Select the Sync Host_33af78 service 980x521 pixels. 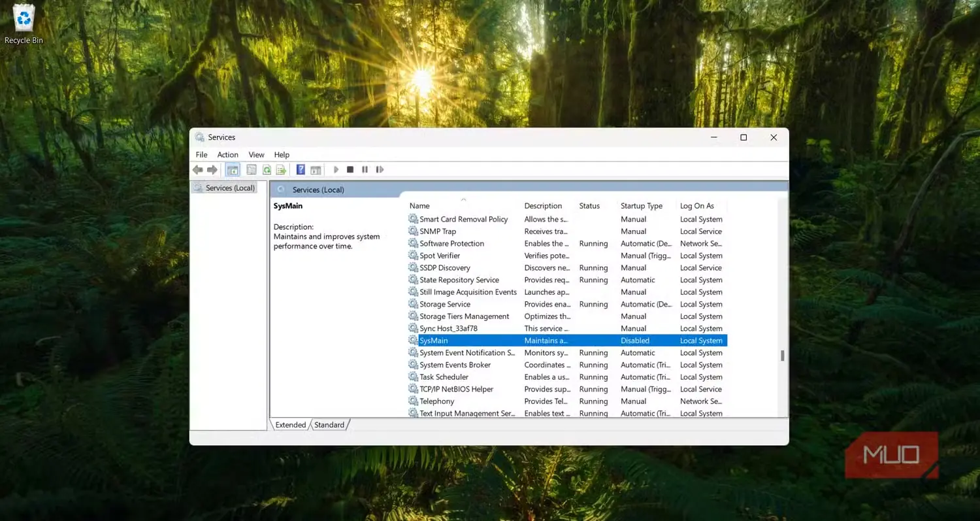pyautogui.click(x=567, y=329)
